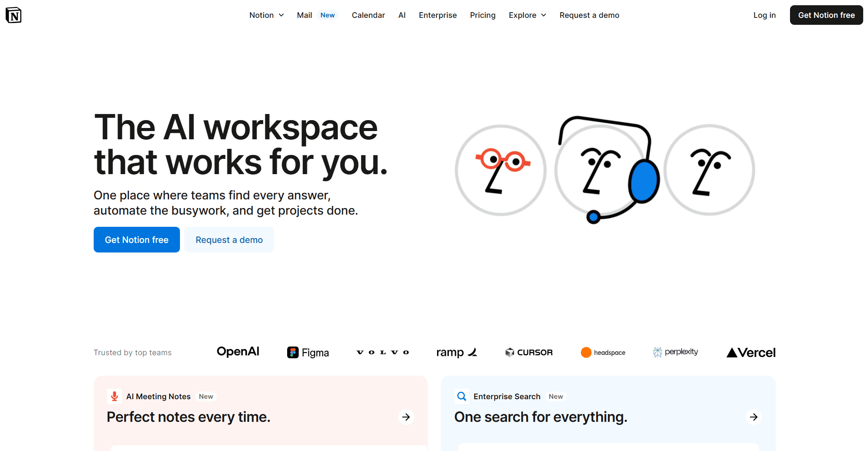The width and height of the screenshot is (868, 451).
Task: Go to the AI nav item
Action: point(402,15)
